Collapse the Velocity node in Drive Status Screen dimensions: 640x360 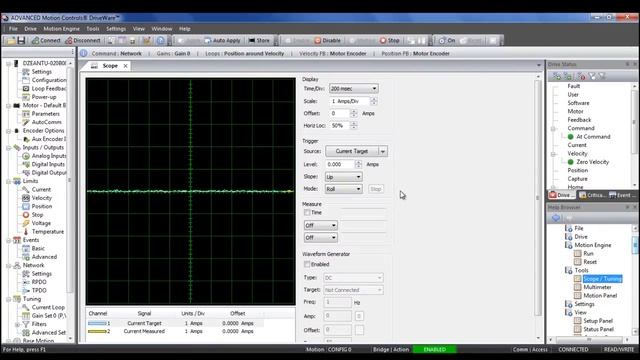point(553,154)
